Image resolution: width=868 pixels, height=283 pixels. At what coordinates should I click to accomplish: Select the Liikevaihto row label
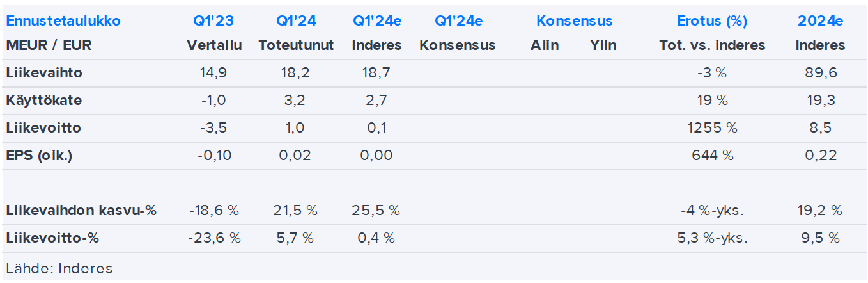coord(44,73)
